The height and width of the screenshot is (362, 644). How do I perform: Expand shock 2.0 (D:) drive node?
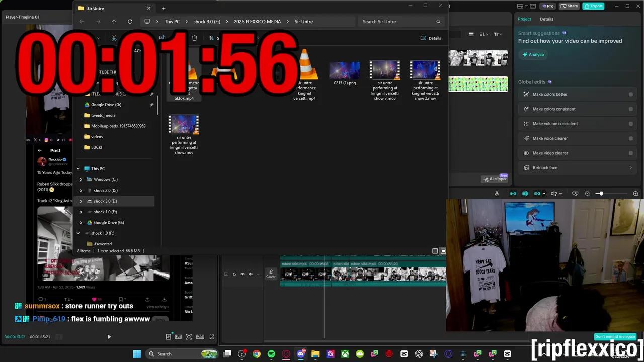(x=81, y=190)
